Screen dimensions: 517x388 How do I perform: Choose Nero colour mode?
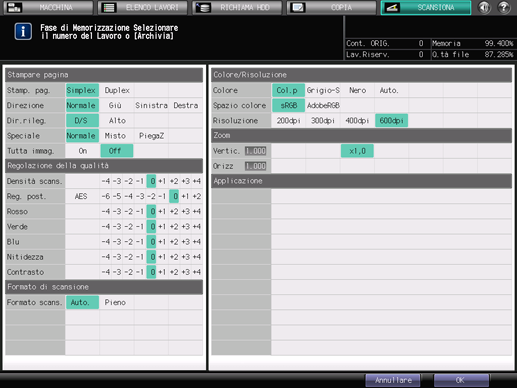pyautogui.click(x=357, y=90)
